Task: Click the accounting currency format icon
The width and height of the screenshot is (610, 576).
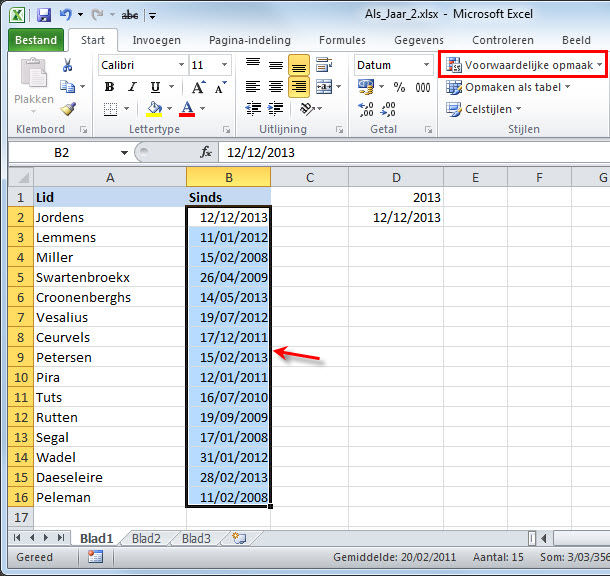Action: 366,87
